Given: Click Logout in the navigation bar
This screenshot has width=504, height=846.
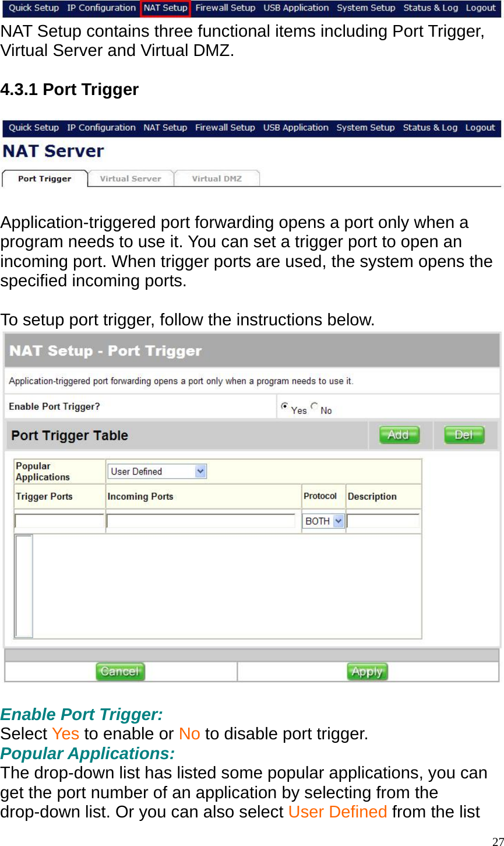Looking at the screenshot, I should click(481, 8).
